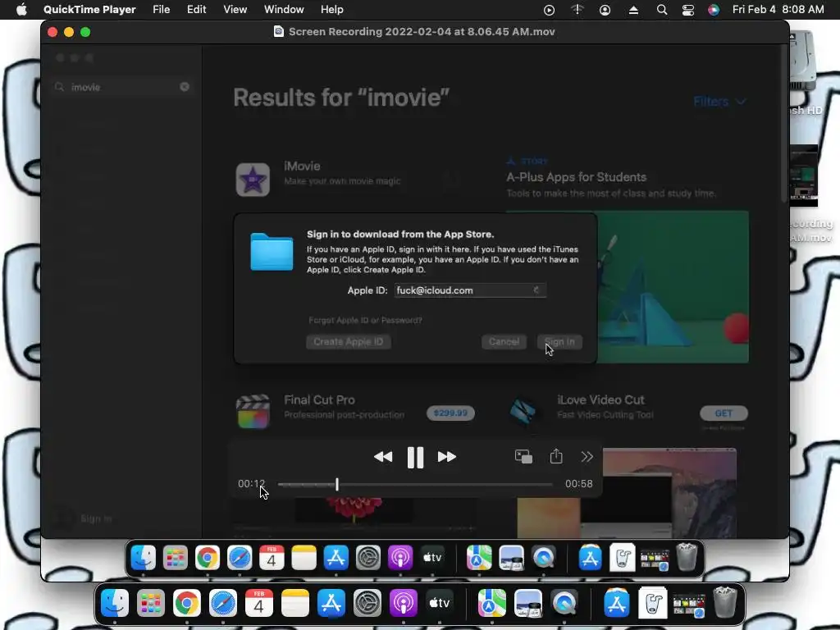The width and height of the screenshot is (840, 630).
Task: Open Preview from the bottom macOS Dock
Action: (528, 603)
